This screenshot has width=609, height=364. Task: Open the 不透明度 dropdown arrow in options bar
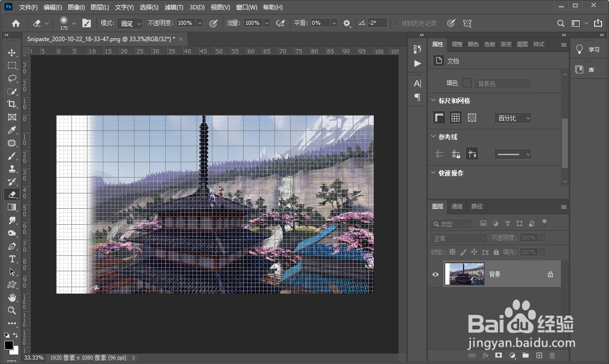(200, 23)
